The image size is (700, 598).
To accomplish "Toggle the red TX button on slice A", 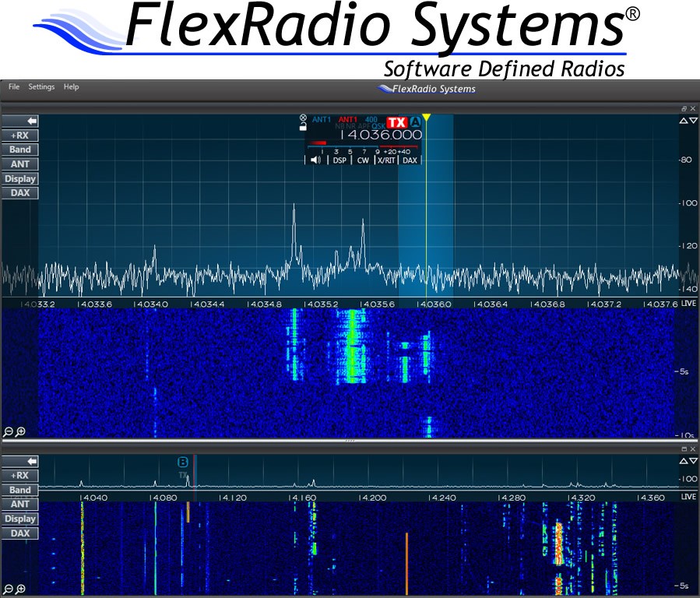I will tap(397, 122).
